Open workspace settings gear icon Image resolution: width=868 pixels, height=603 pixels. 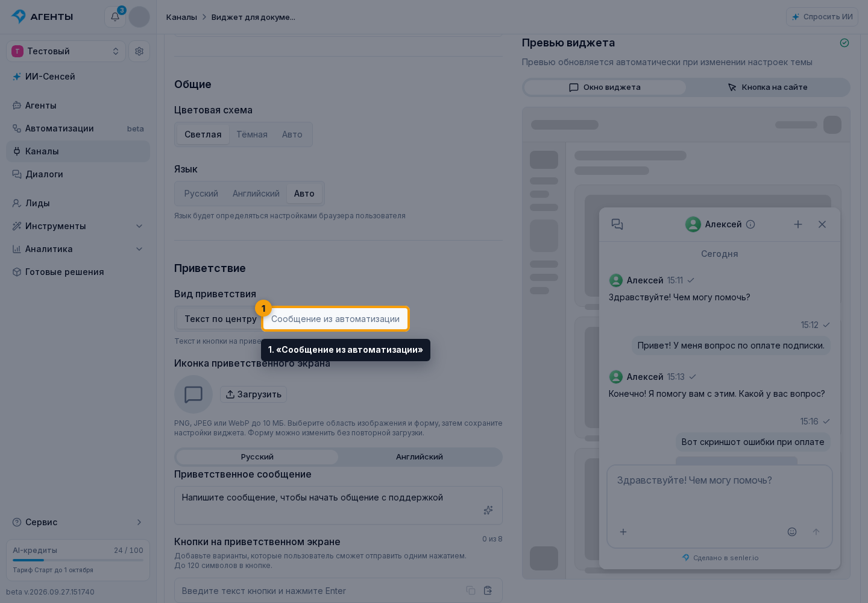pyautogui.click(x=139, y=51)
